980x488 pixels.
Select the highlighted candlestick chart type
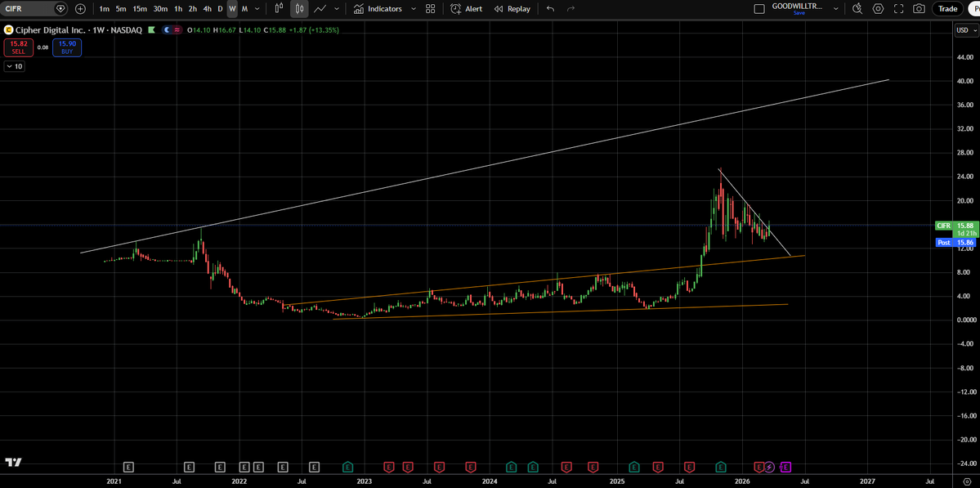click(x=299, y=9)
